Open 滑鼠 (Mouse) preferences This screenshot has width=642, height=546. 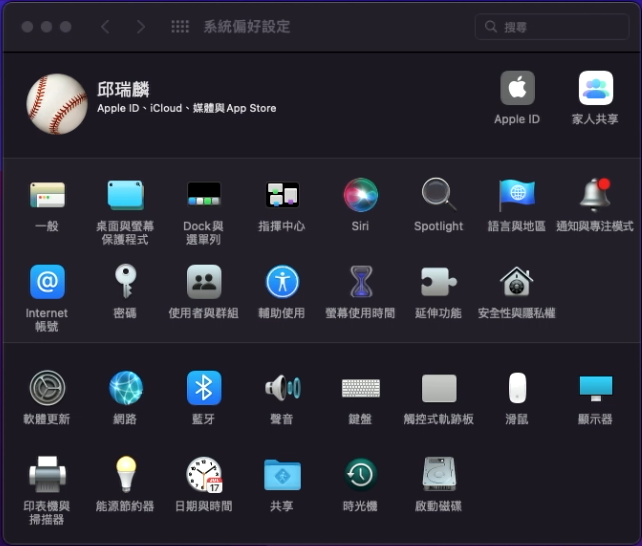coord(517,388)
